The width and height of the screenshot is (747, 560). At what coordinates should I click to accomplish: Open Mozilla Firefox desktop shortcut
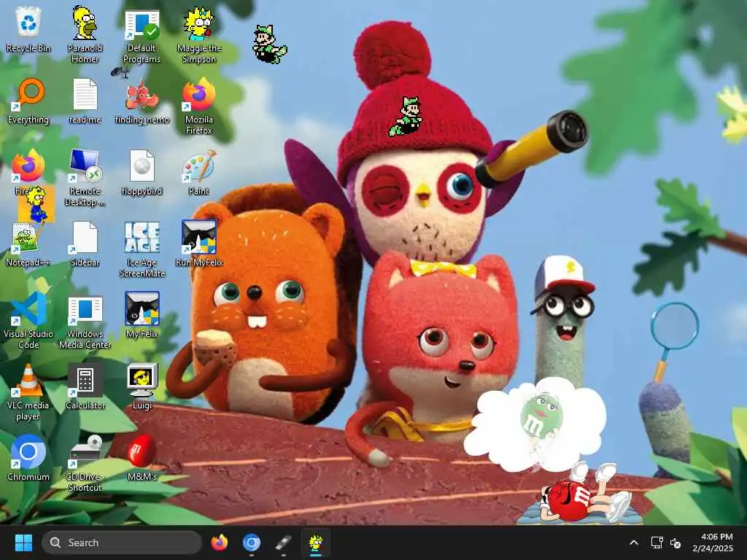click(198, 106)
